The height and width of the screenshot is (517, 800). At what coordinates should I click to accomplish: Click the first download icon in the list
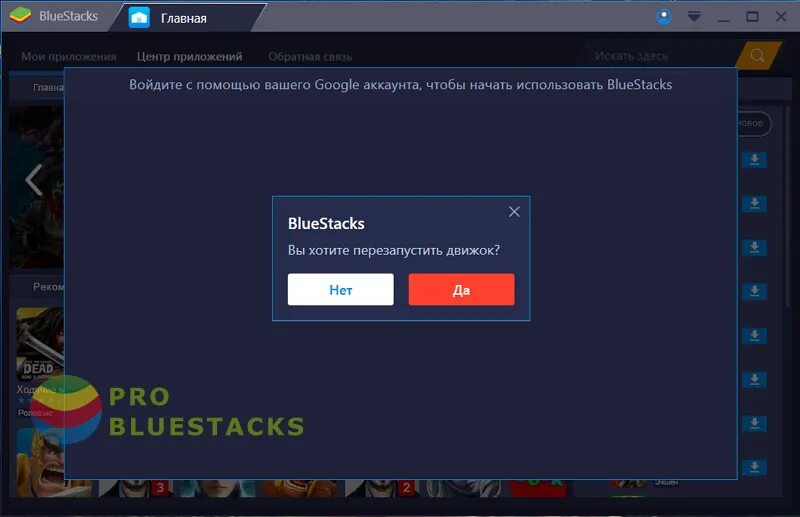754,160
